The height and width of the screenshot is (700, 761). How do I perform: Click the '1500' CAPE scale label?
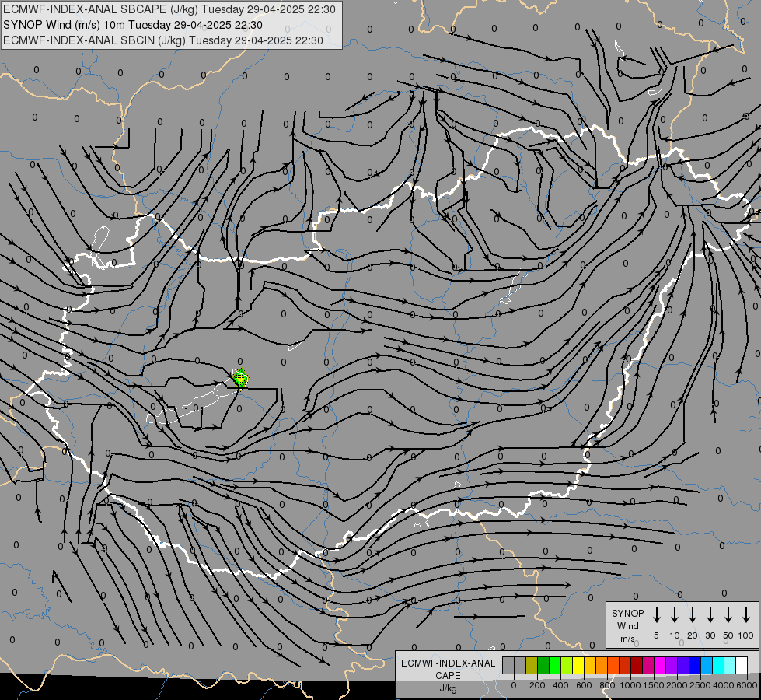click(654, 685)
